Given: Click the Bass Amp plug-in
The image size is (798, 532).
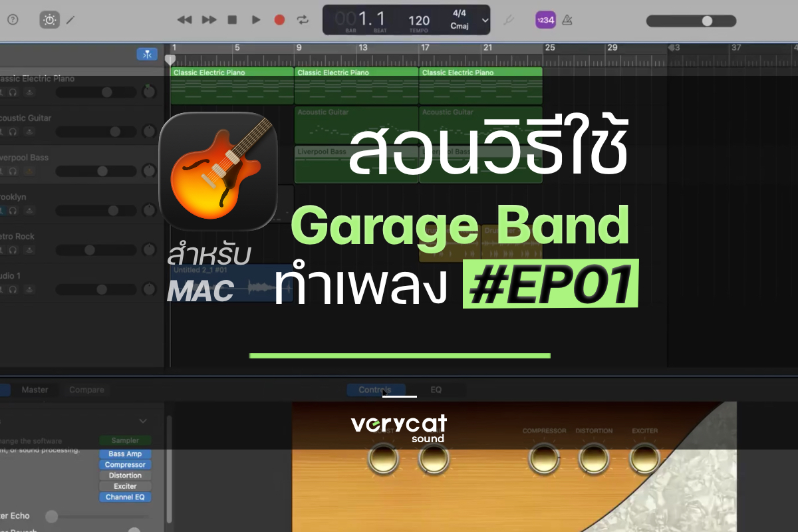Looking at the screenshot, I should point(125,454).
